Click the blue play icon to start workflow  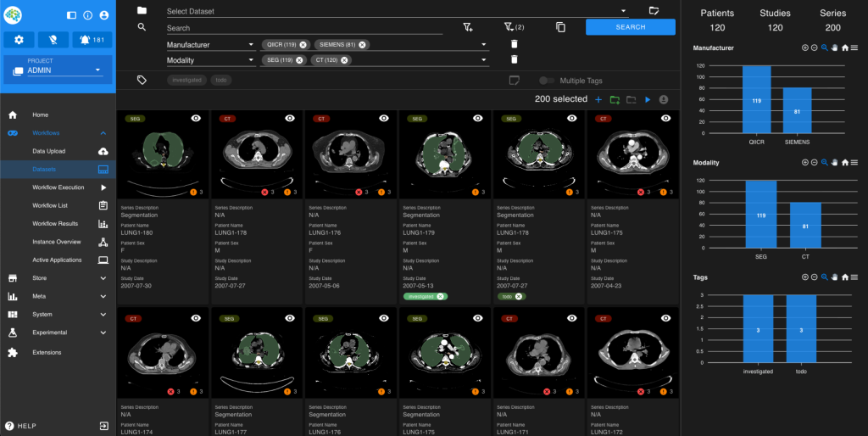pyautogui.click(x=647, y=100)
